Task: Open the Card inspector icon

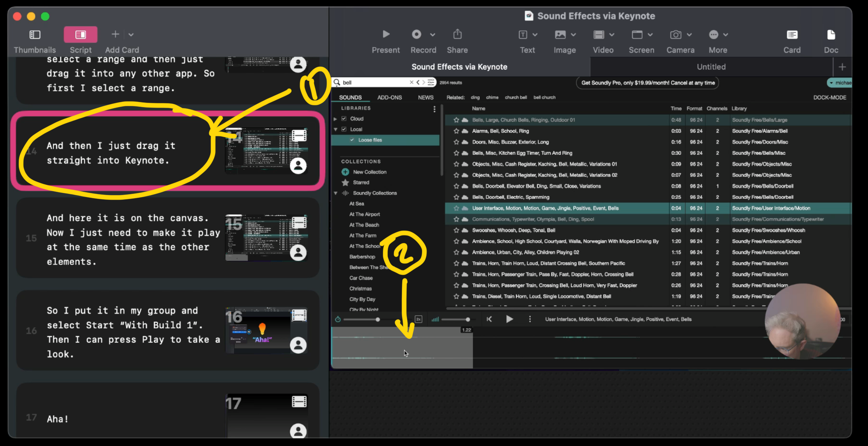Action: (x=792, y=35)
